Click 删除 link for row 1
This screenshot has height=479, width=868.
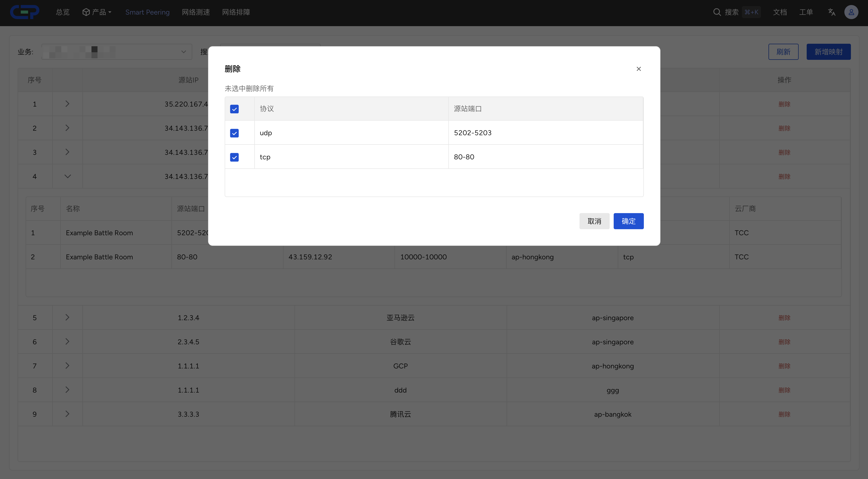point(784,104)
